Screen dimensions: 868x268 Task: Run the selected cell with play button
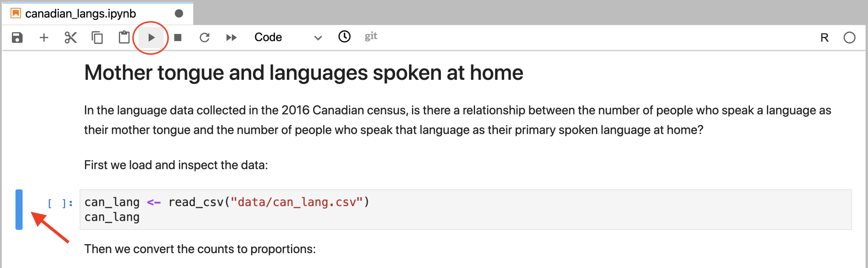click(x=151, y=37)
